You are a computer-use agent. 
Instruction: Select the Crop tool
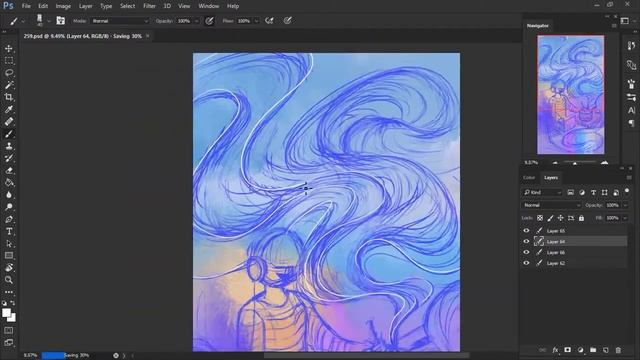pos(9,97)
